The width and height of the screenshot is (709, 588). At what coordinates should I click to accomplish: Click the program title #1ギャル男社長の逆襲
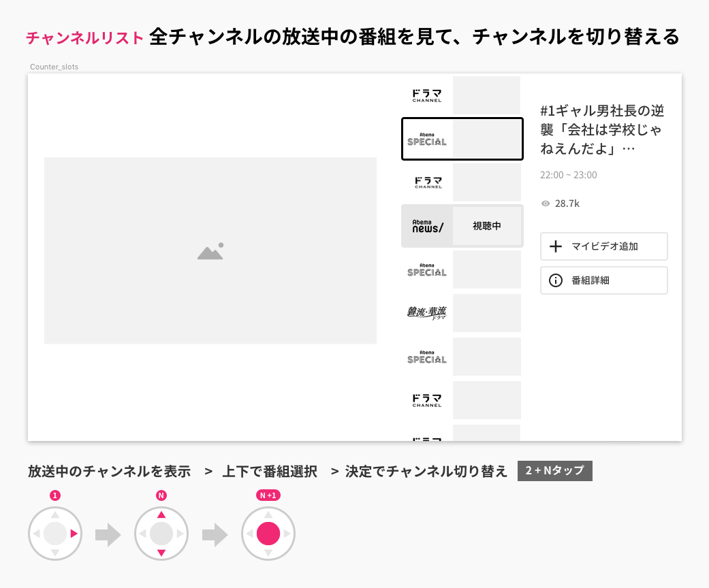[x=602, y=130]
